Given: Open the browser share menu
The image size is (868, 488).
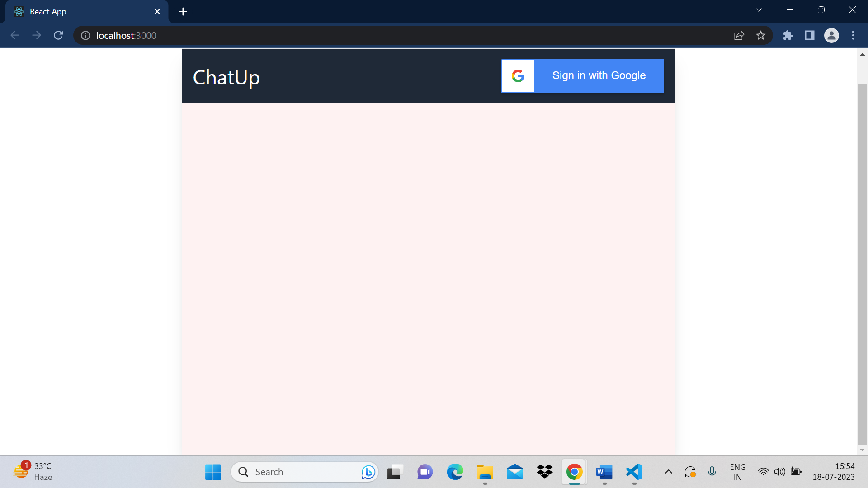Looking at the screenshot, I should [739, 35].
